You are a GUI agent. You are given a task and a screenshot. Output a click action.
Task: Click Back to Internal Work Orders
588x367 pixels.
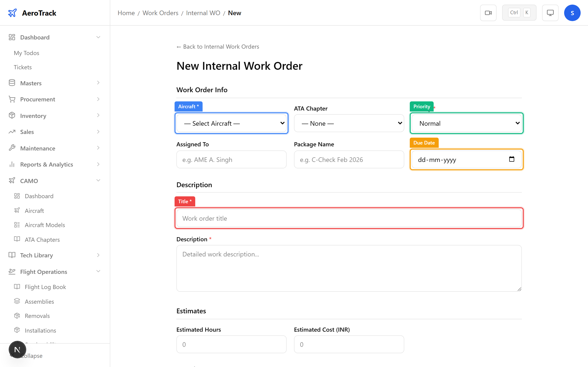[x=218, y=46]
